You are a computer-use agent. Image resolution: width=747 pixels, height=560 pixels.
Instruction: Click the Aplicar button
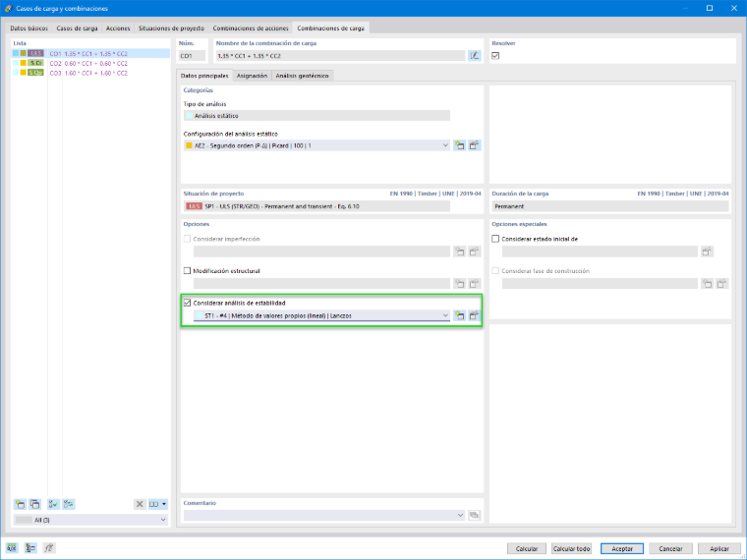point(718,548)
